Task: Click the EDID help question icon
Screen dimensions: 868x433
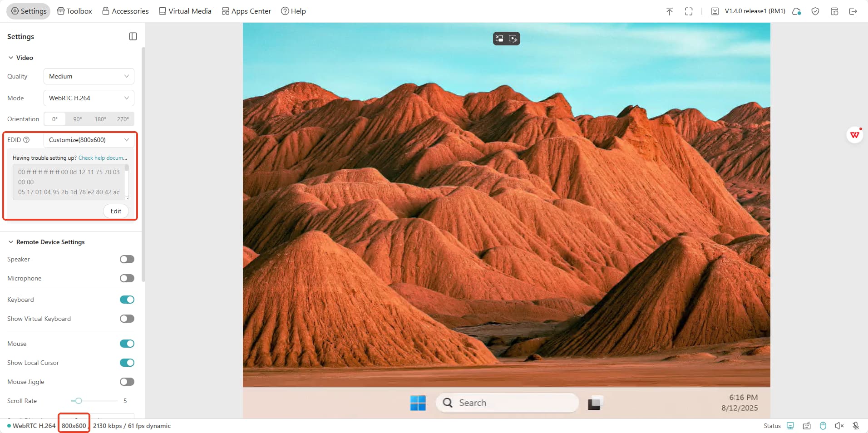Action: tap(26, 140)
